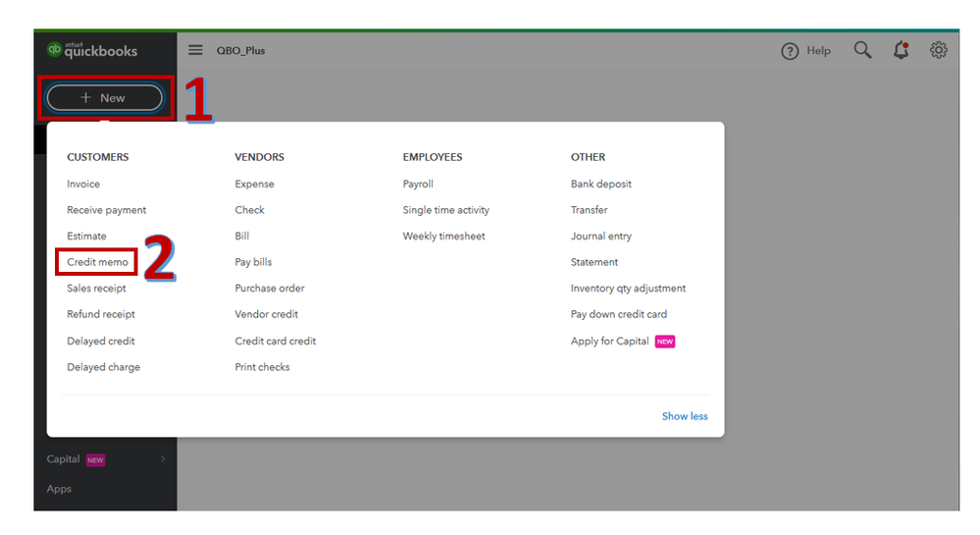
Task: Open the notifications bell icon
Action: click(x=901, y=50)
